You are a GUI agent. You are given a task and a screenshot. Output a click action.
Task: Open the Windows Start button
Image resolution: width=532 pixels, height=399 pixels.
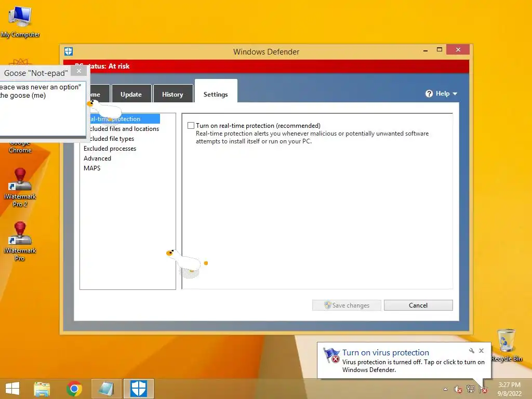tap(12, 389)
